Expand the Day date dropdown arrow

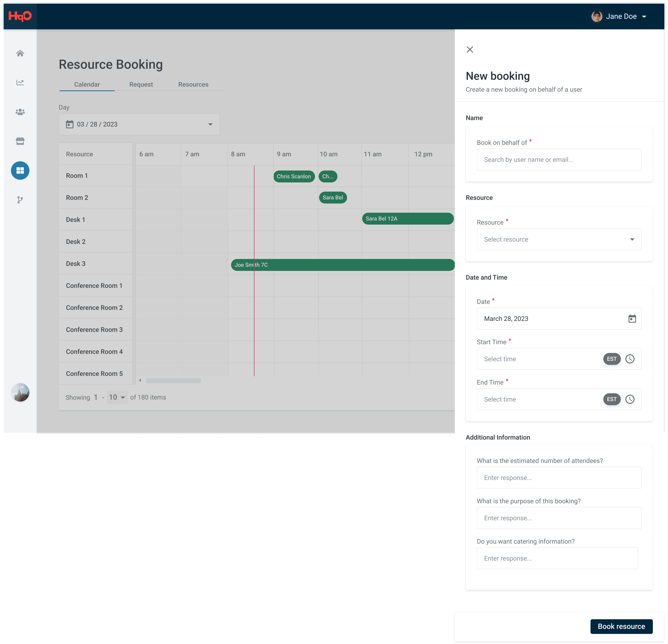click(210, 124)
